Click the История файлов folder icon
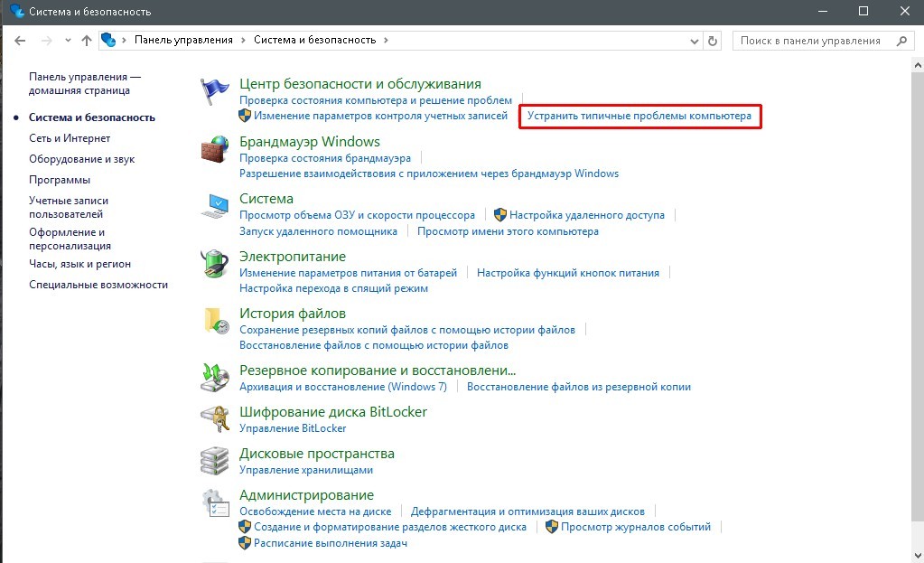 click(x=216, y=321)
